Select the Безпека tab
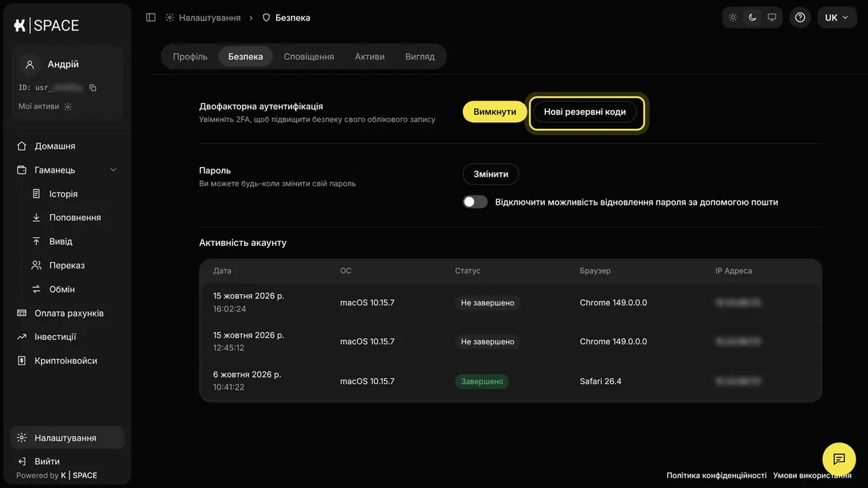Viewport: 868px width, 488px height. pyautogui.click(x=245, y=57)
